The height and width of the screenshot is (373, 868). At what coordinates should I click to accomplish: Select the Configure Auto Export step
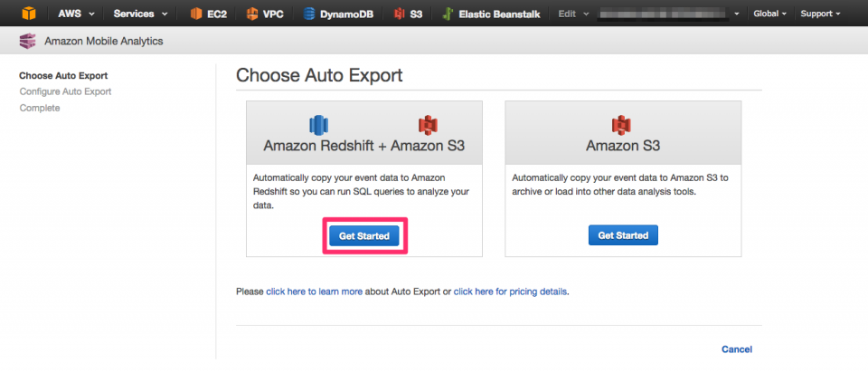(x=65, y=91)
